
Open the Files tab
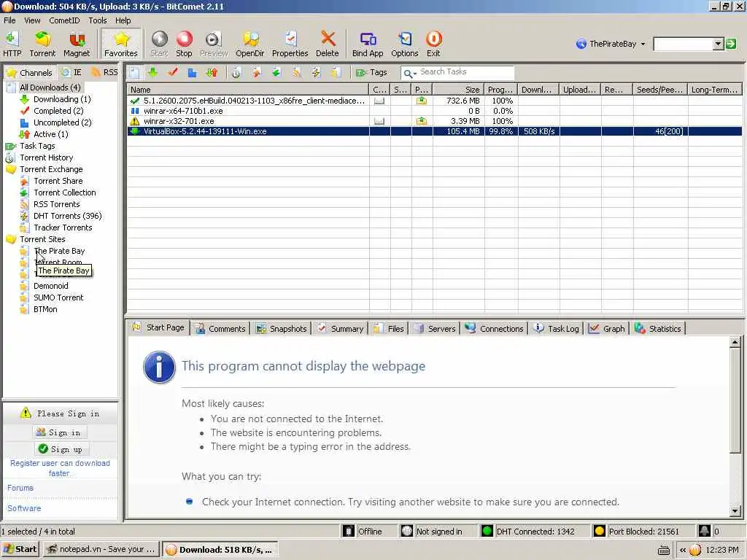pyautogui.click(x=389, y=328)
